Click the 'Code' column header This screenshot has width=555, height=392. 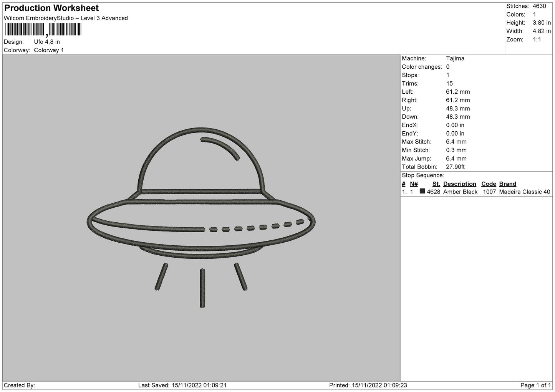(489, 184)
